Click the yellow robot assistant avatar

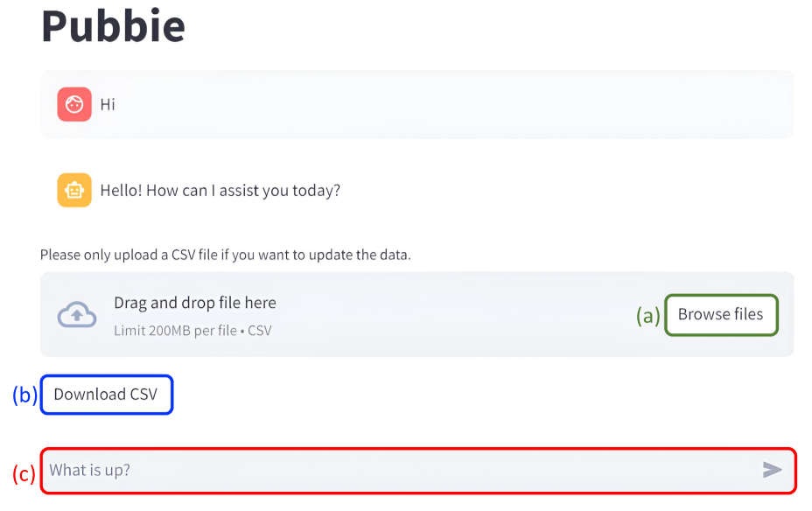coord(74,190)
